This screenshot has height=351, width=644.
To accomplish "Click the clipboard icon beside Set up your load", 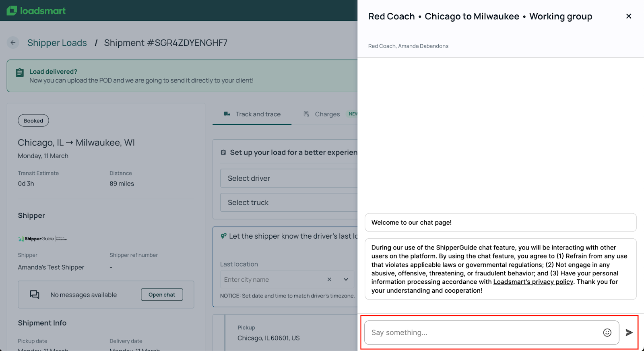I will 223,153.
